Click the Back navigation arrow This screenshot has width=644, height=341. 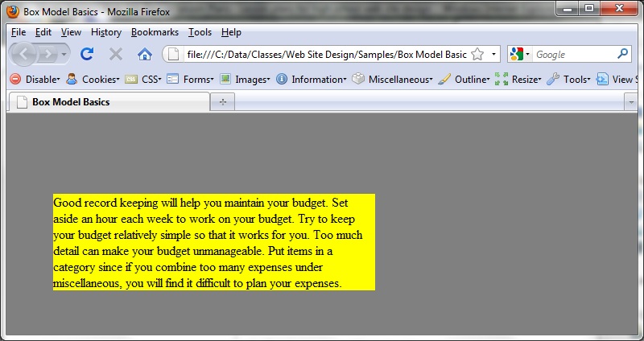[x=24, y=54]
